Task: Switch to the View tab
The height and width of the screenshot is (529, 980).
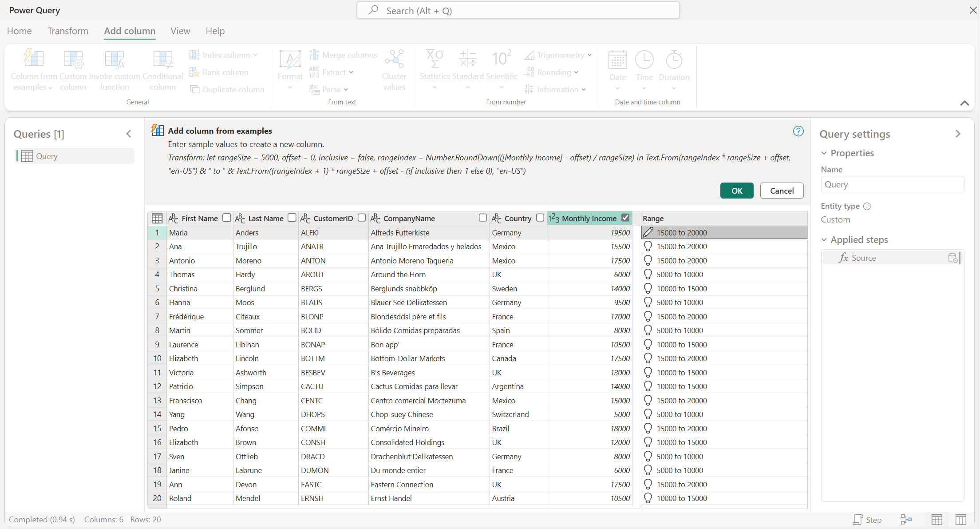Action: 180,31
